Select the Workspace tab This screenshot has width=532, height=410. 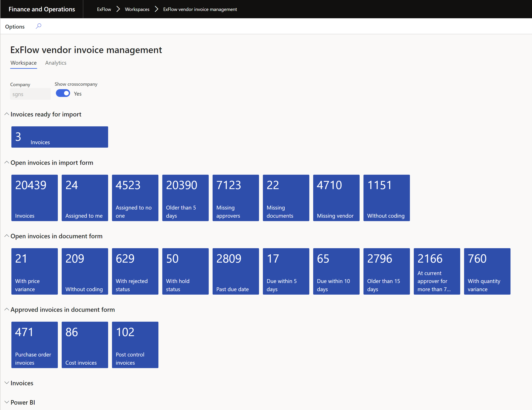coord(24,63)
